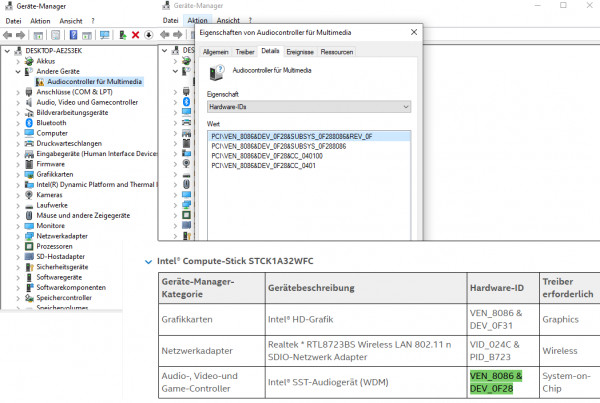600x403 pixels.
Task: Switch to the Ereignisse tab
Action: click(300, 52)
